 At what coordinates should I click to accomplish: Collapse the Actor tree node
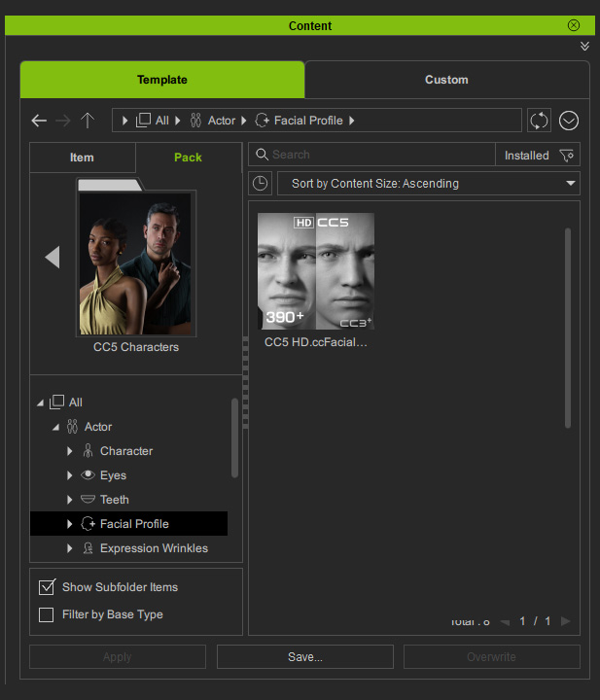[55, 427]
